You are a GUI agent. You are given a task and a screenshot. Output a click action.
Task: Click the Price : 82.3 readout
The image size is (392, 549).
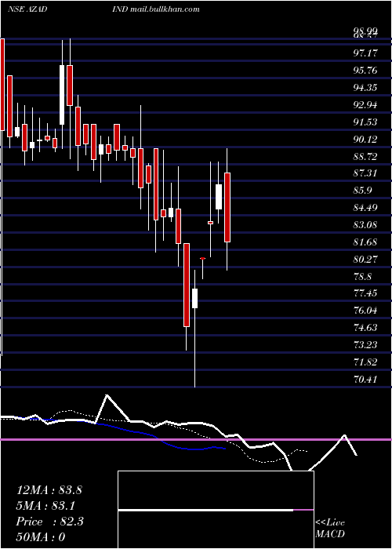pyautogui.click(x=50, y=522)
